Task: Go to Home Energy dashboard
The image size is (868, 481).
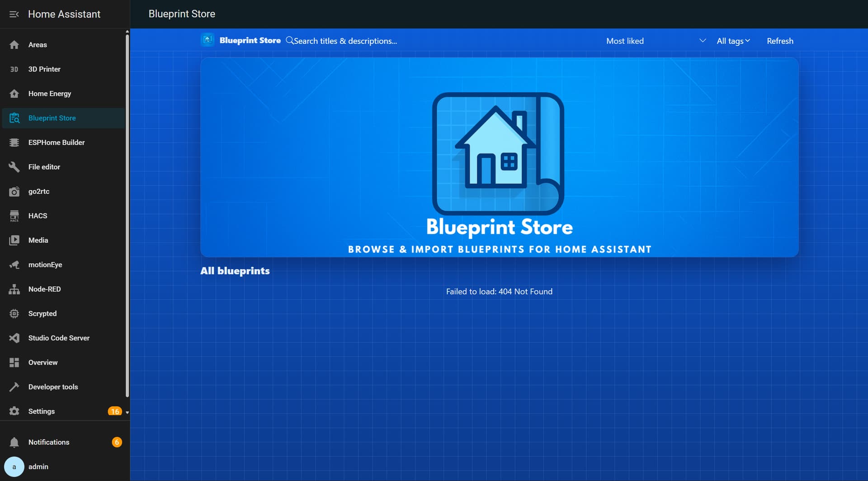Action: point(63,94)
